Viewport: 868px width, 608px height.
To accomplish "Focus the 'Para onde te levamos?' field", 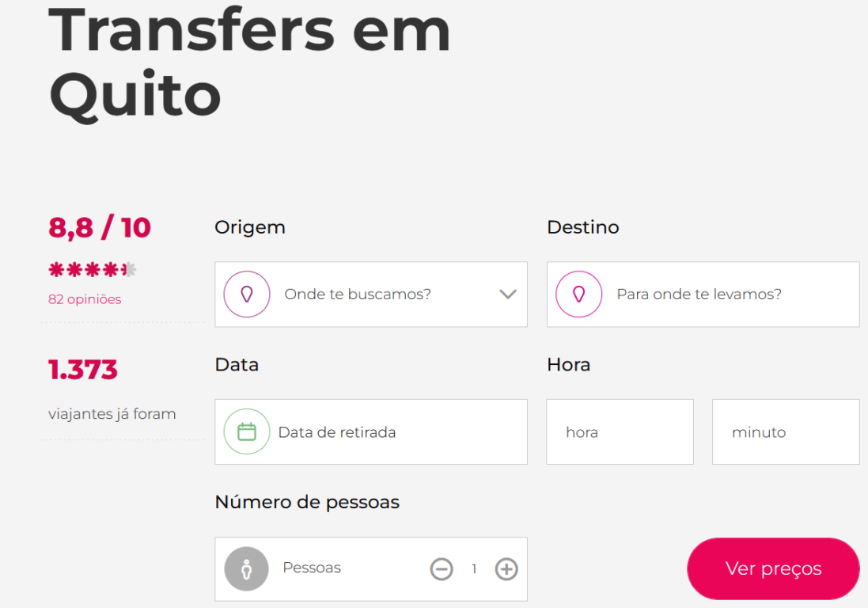I will click(699, 294).
